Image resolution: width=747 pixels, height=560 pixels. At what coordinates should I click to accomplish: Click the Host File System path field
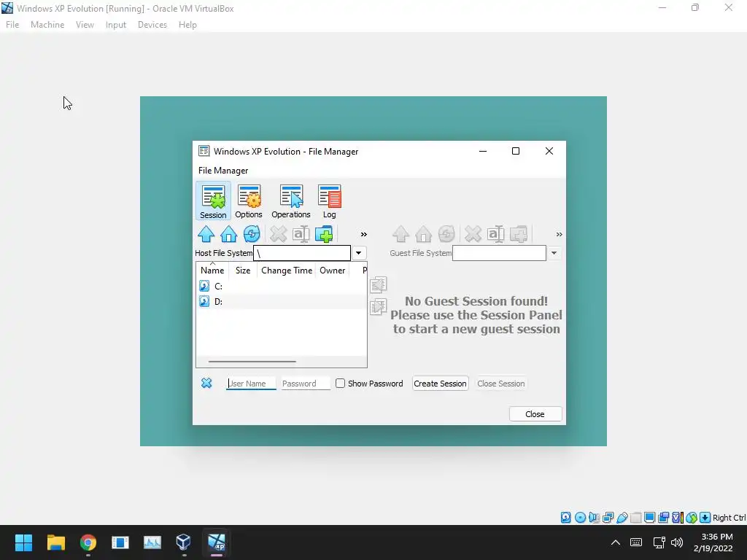coord(302,253)
